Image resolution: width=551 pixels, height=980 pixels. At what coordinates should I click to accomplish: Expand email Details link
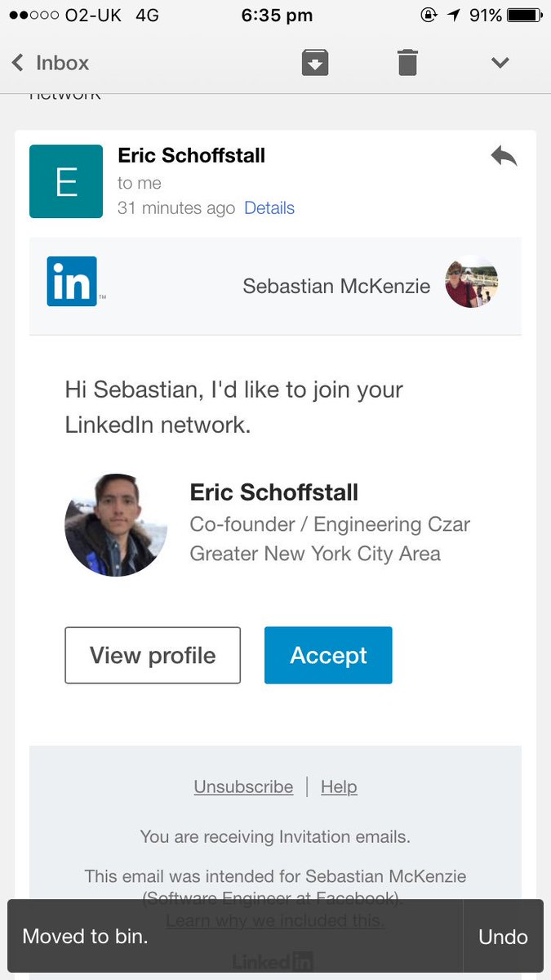tap(269, 208)
